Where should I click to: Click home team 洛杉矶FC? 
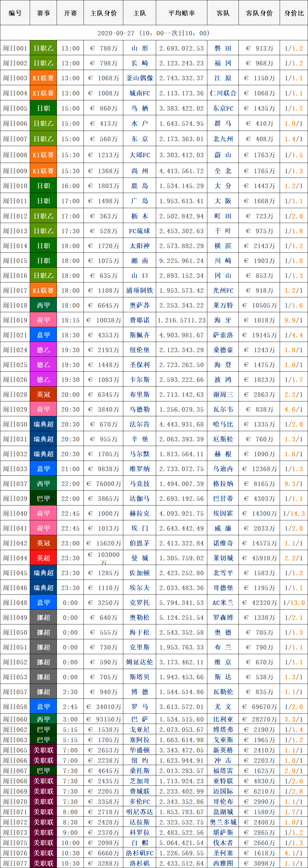coord(140,853)
